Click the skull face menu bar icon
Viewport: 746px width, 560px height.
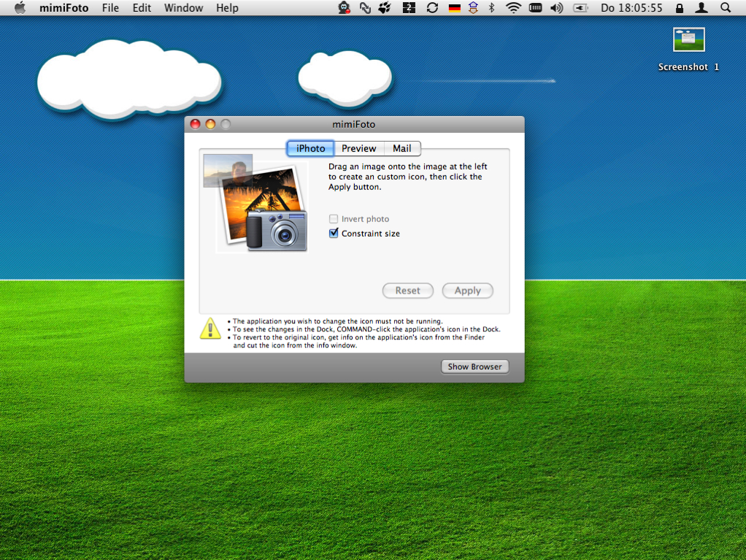click(344, 7)
